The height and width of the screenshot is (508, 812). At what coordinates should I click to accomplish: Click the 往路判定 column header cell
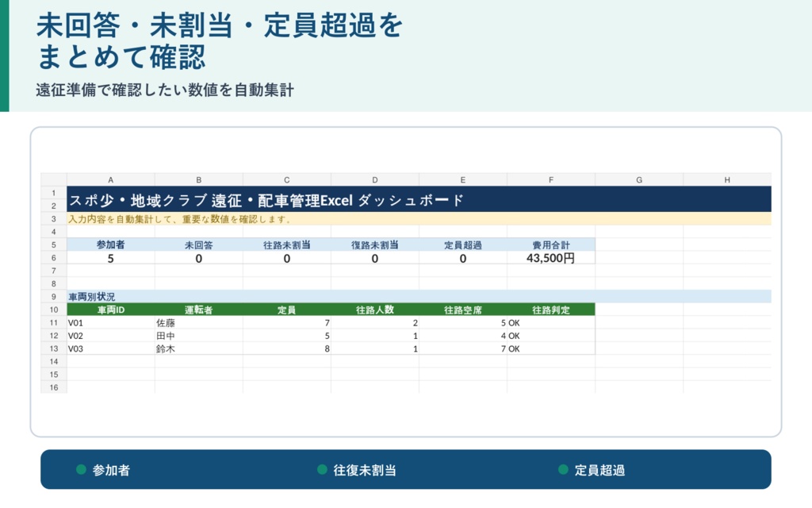coord(551,310)
